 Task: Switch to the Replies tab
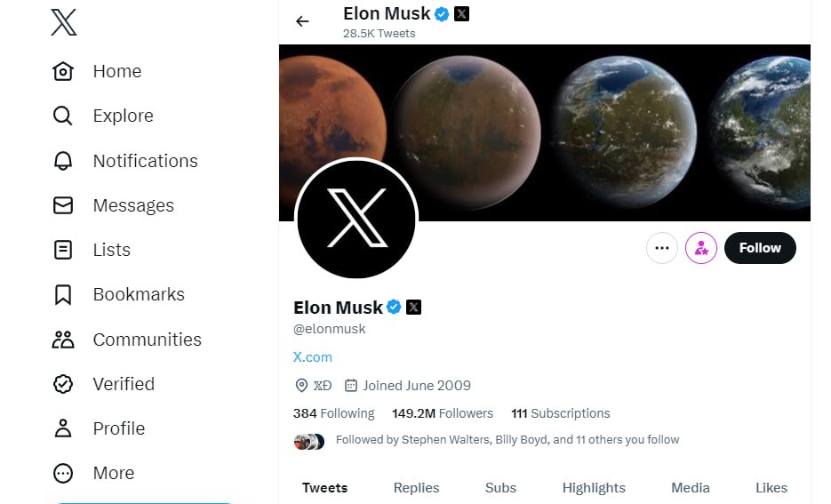tap(416, 488)
